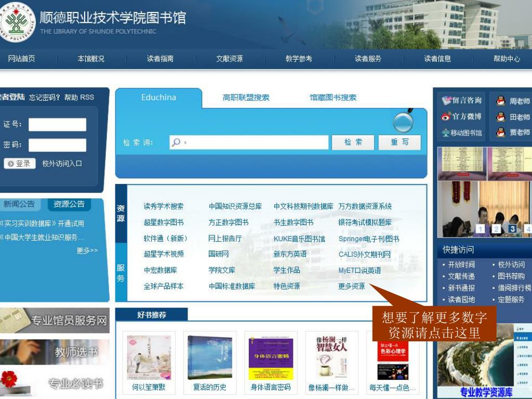Click the 重写 reset button
The height and width of the screenshot is (399, 532).
(400, 142)
